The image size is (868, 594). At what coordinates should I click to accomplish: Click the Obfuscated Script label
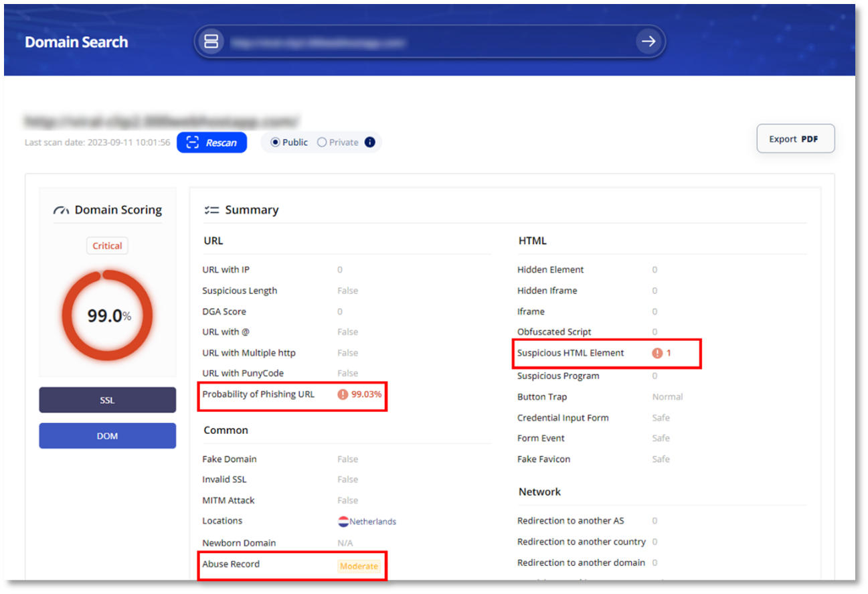554,332
